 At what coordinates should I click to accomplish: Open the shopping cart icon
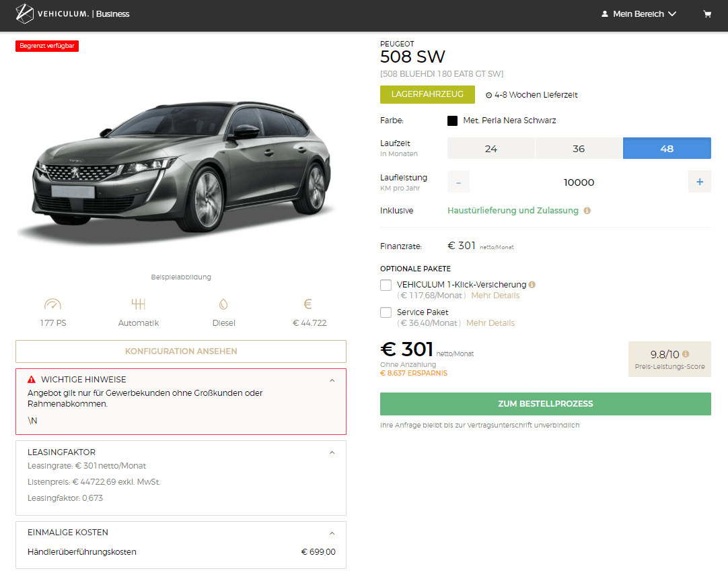707,14
